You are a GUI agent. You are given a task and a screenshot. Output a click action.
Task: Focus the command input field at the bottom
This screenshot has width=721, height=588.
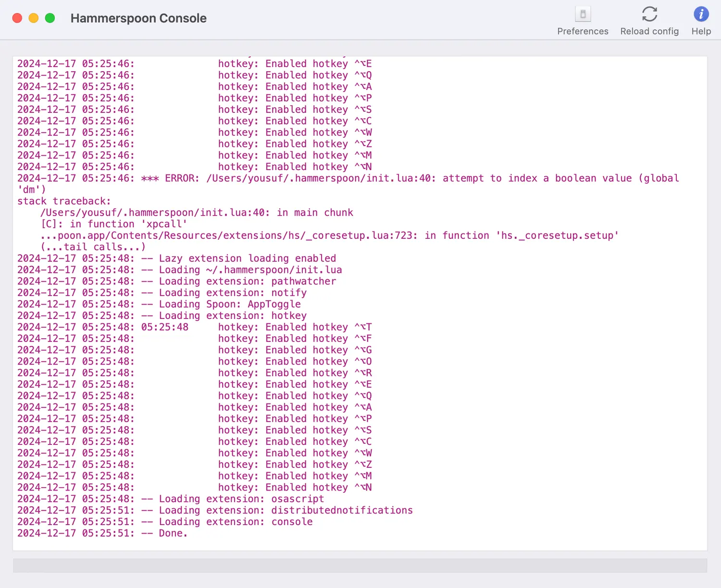[x=360, y=565]
